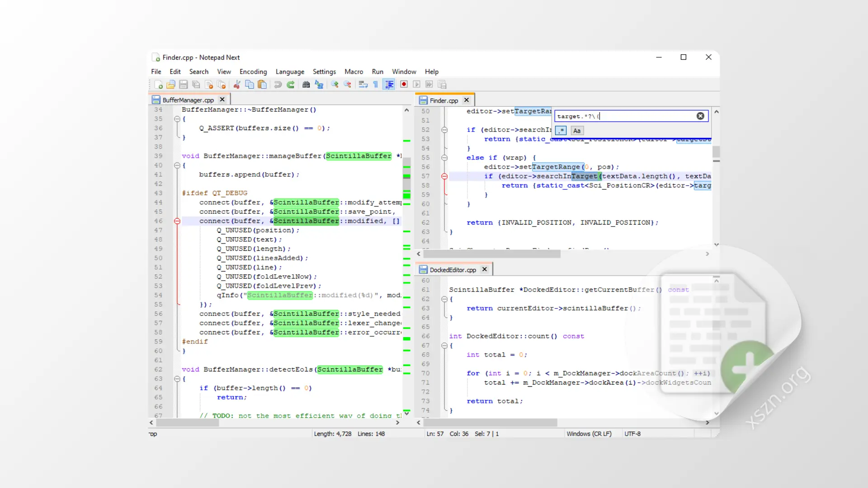Collapse fold at DockedEditor.cpp line 67
This screenshot has width=868, height=488.
click(444, 346)
